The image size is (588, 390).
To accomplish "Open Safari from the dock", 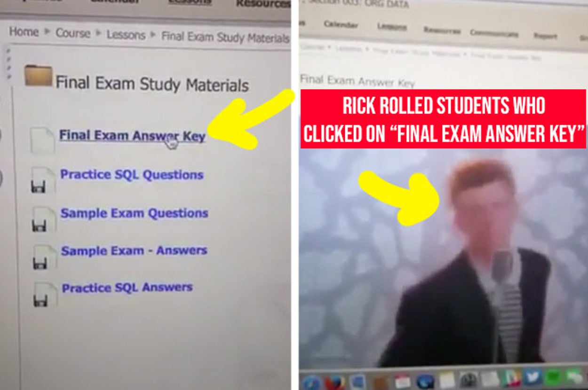I will coord(311,382).
